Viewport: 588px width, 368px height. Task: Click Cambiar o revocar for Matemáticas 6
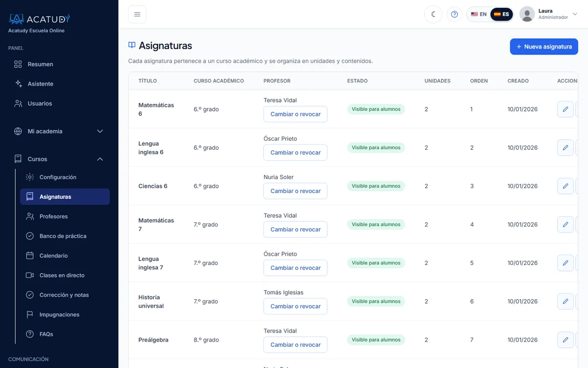click(295, 114)
